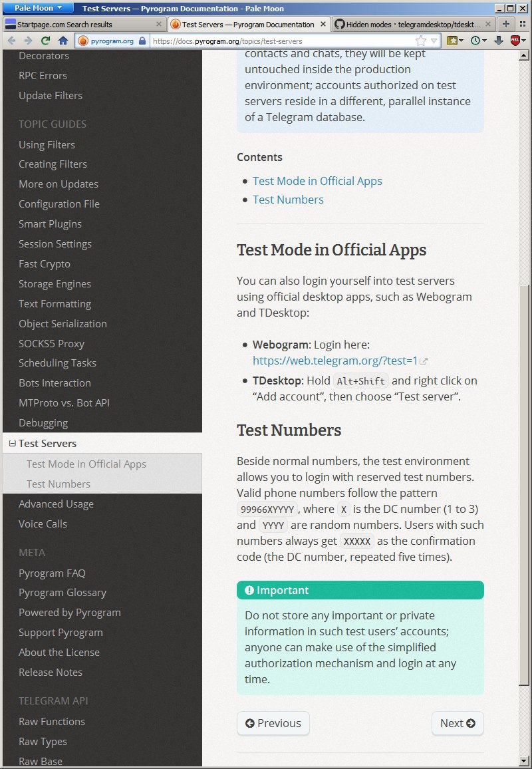Reload the page with the green refresh icon
Image resolution: width=532 pixels, height=769 pixels.
(46, 41)
